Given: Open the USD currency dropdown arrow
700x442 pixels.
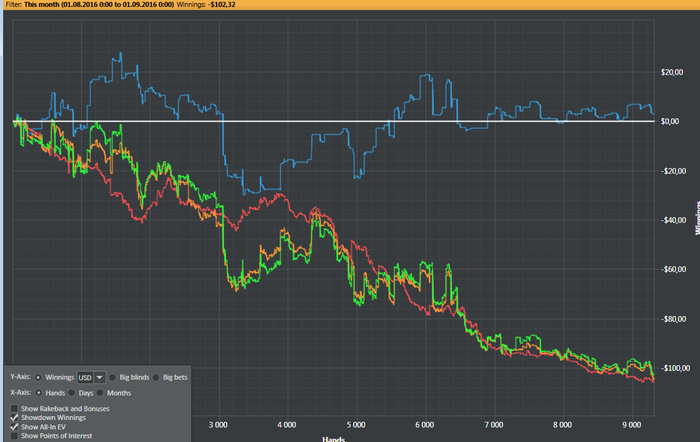Looking at the screenshot, I should 100,378.
